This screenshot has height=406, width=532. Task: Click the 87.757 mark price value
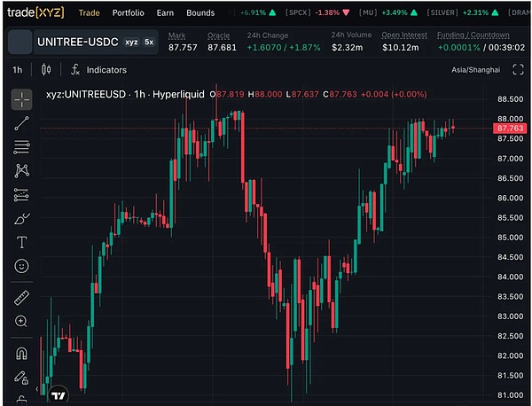[x=183, y=48]
